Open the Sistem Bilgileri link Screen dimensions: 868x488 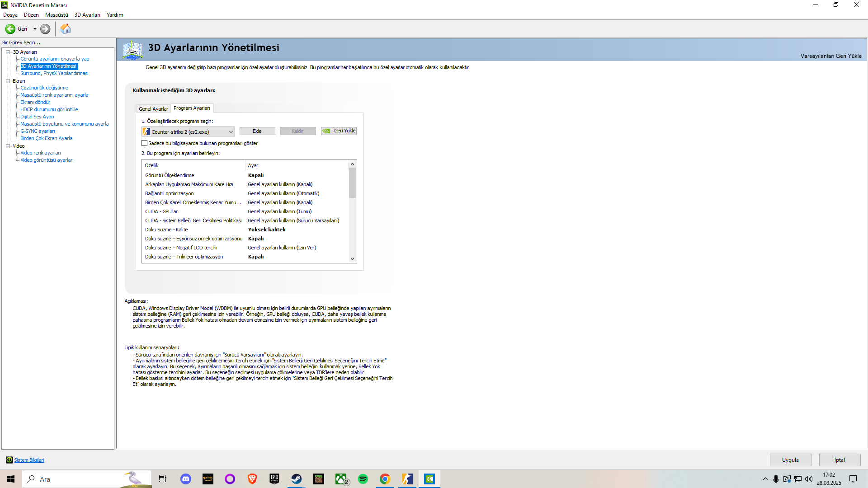tap(29, 460)
